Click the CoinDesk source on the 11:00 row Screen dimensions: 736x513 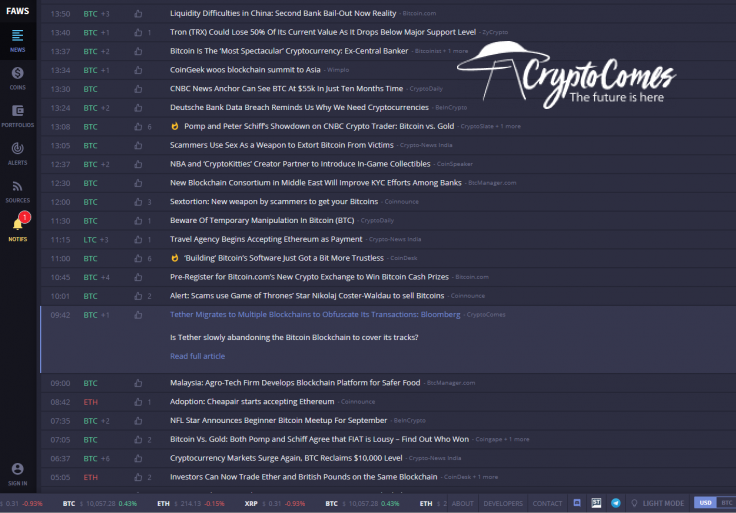(x=404, y=258)
